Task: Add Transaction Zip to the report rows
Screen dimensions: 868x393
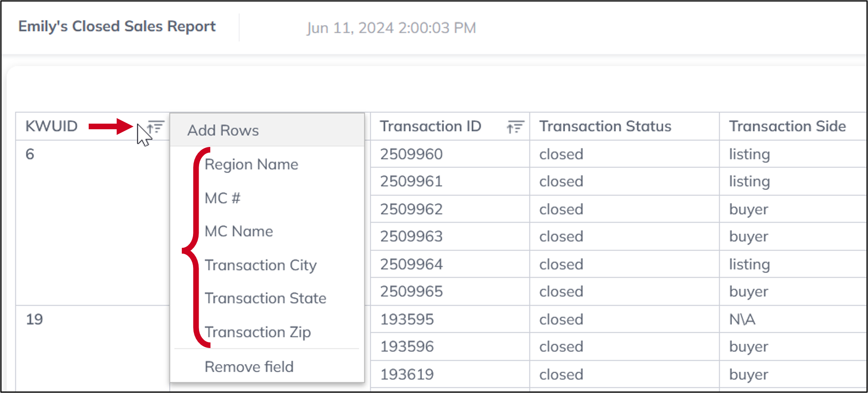Action: coord(258,332)
